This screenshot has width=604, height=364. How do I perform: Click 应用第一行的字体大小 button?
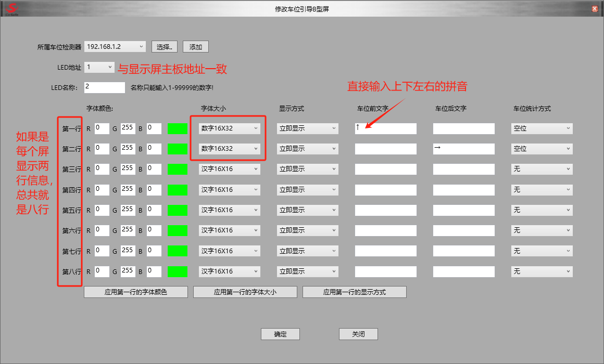(x=245, y=292)
